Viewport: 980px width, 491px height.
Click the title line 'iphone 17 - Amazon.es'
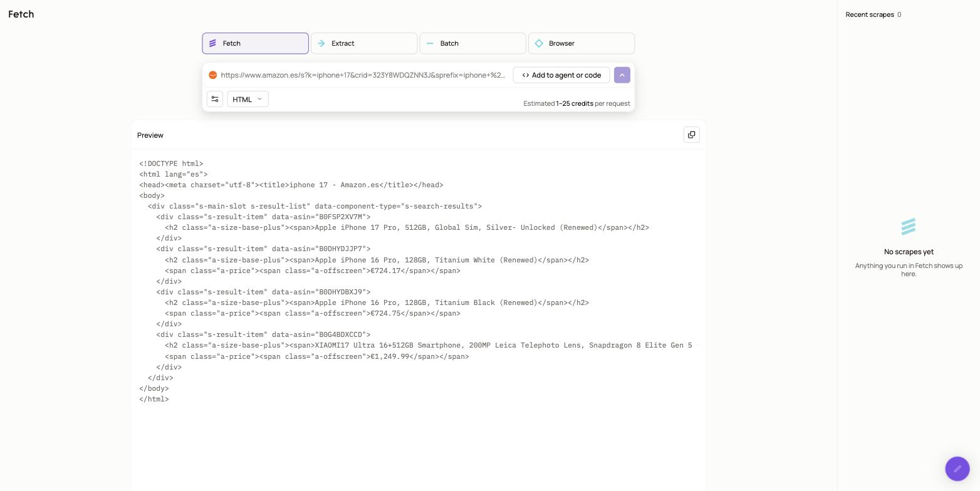click(291, 185)
